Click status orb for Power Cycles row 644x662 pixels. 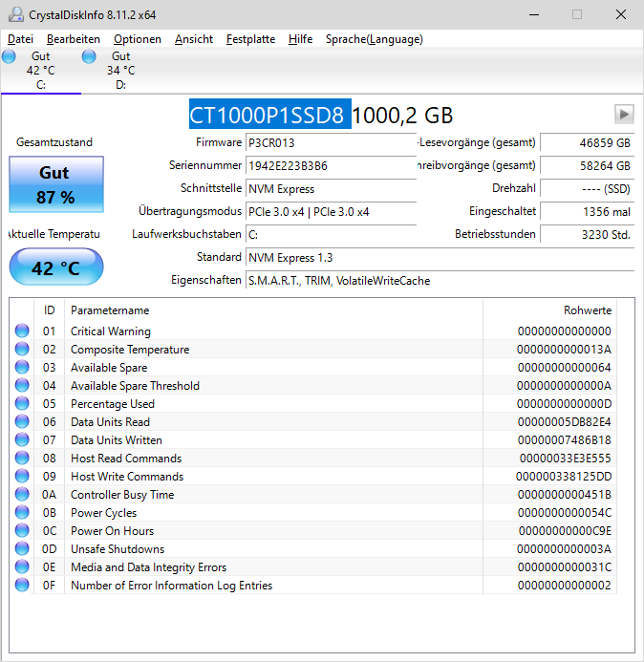(x=22, y=512)
